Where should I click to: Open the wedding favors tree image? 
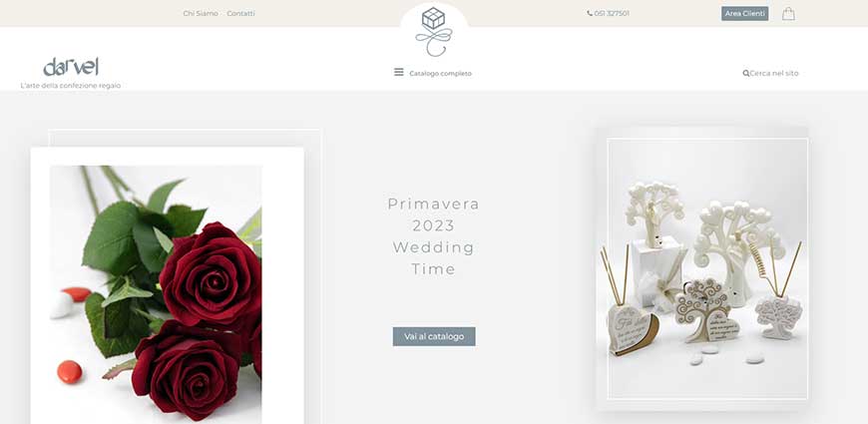point(707,268)
